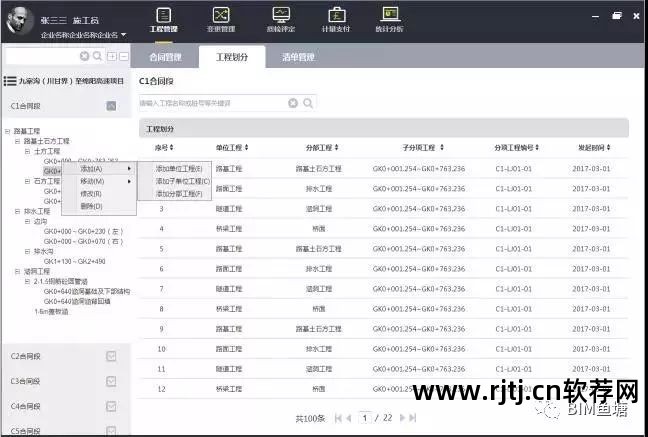Click the plus expand-all tree icon
Image resolution: width=648 pixels, height=437 pixels.
pos(112,57)
